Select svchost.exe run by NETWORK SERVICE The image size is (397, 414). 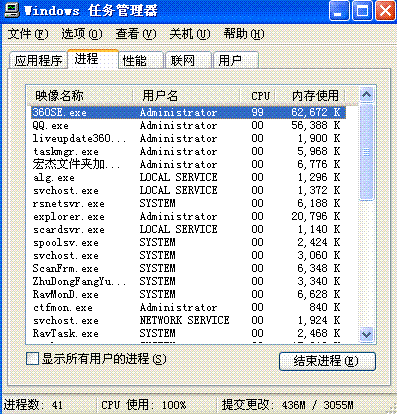(x=188, y=320)
